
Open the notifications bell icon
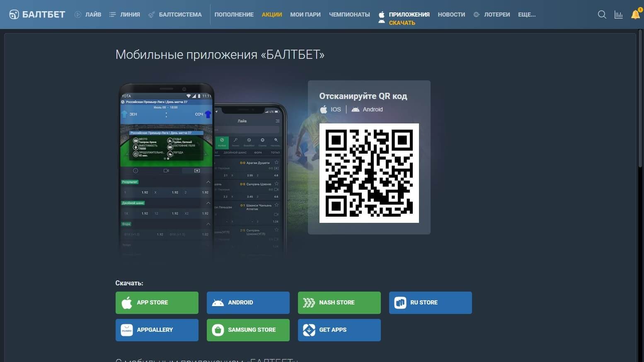point(636,14)
